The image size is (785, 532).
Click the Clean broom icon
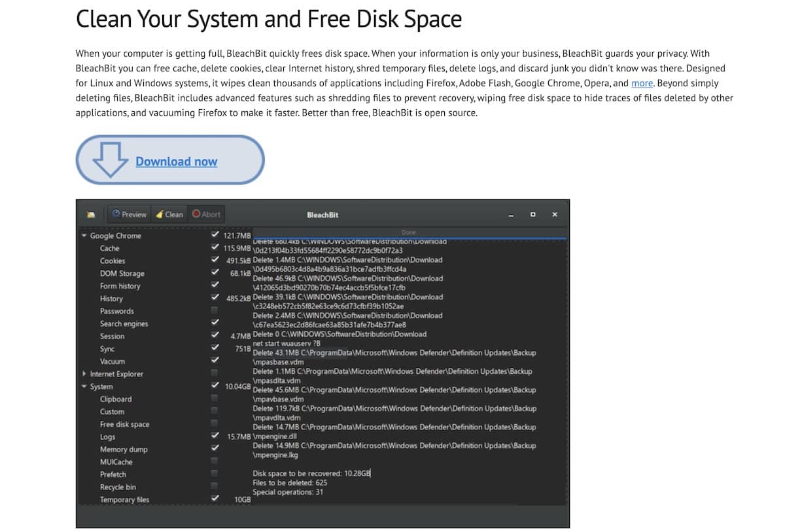(159, 214)
